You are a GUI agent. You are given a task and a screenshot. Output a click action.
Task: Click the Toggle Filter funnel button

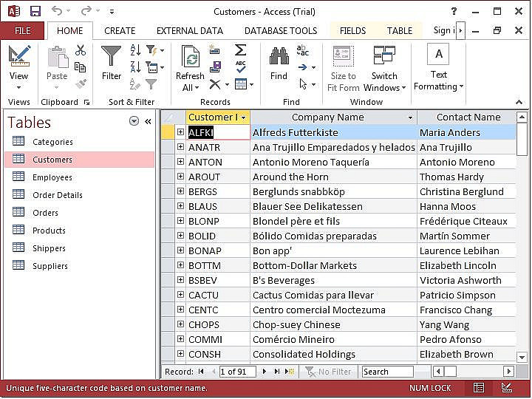click(x=151, y=84)
